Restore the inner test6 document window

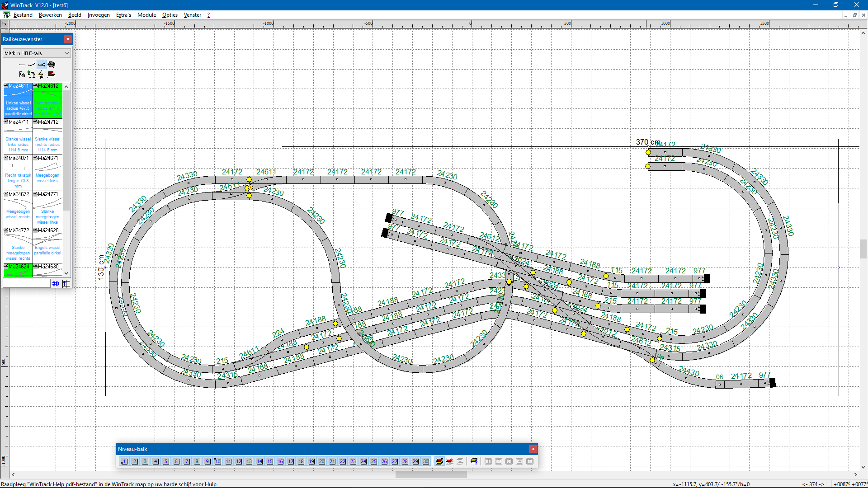[854, 15]
